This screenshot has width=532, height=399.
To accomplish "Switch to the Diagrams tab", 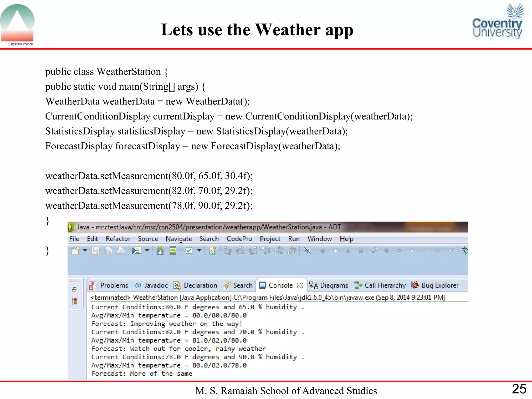I will 329,285.
